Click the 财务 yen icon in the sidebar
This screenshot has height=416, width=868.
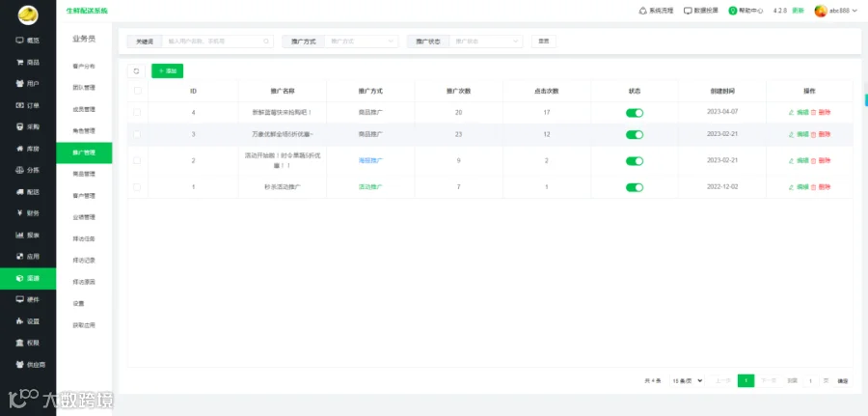coord(20,213)
